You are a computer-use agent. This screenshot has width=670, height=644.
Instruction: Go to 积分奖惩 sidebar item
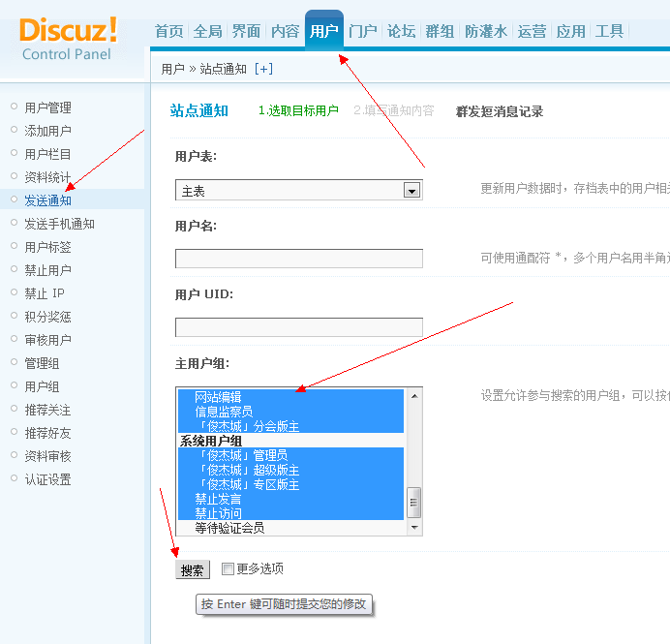coord(47,317)
